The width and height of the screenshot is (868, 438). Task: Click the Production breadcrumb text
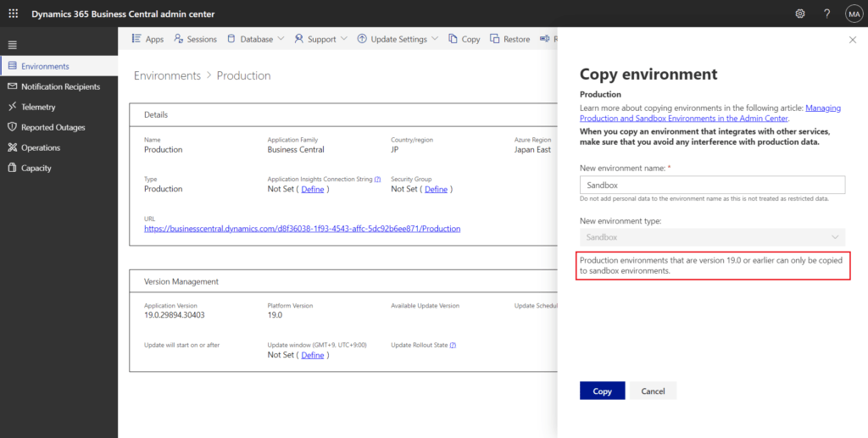tap(243, 75)
